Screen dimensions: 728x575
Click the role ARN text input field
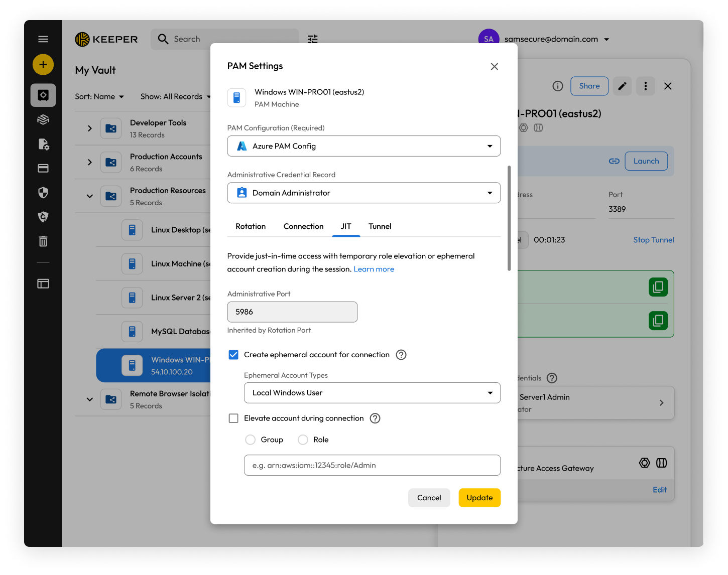tap(372, 465)
